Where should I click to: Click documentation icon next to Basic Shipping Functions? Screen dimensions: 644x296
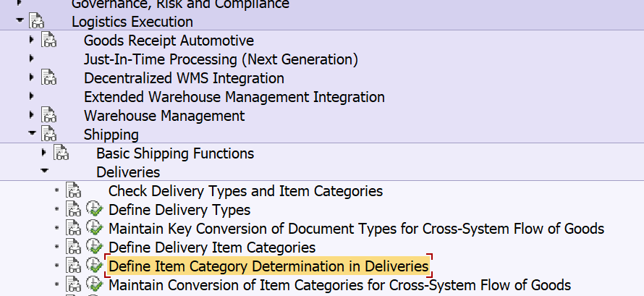62,153
